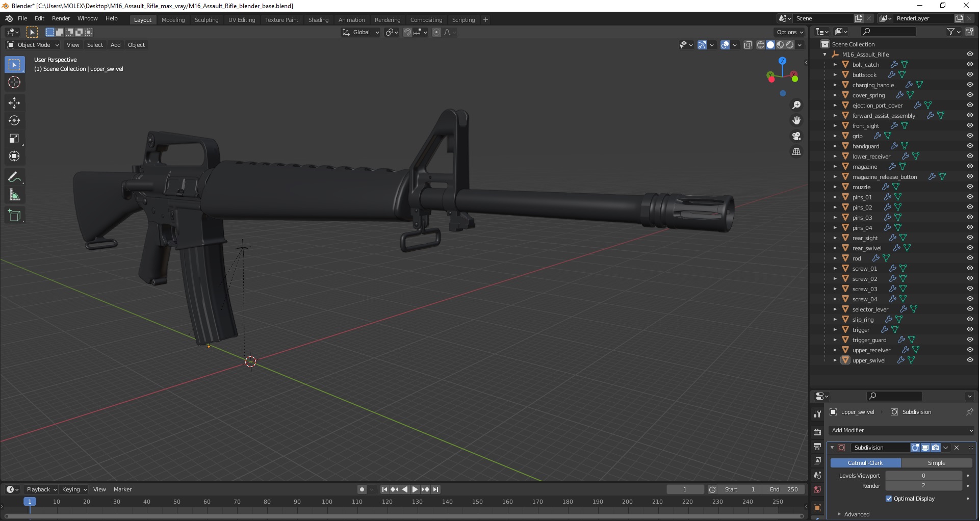Image resolution: width=980 pixels, height=521 pixels.
Task: Toggle camera view icon
Action: (796, 137)
